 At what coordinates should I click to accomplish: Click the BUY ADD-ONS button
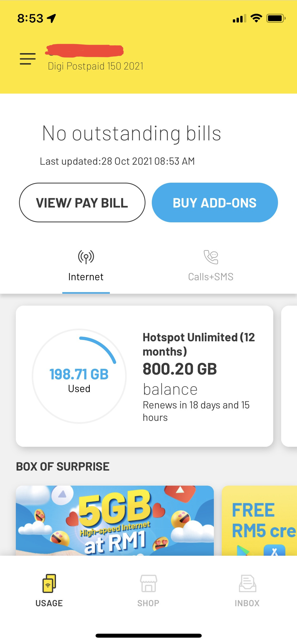[215, 203]
